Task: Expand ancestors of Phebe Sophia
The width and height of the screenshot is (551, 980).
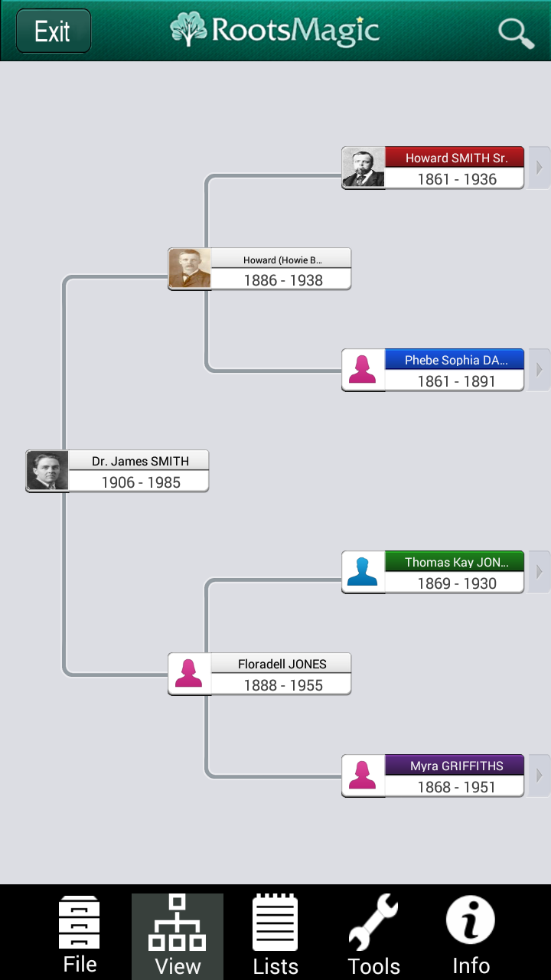Action: click(540, 369)
